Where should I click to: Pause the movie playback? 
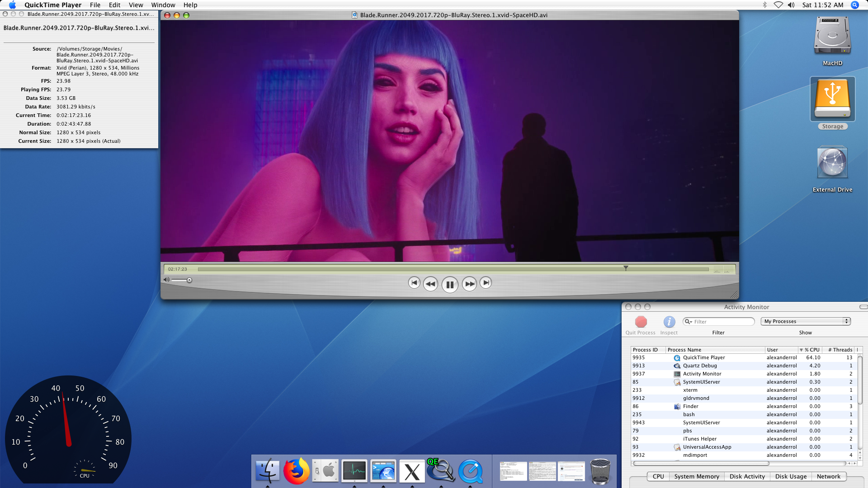pyautogui.click(x=450, y=285)
